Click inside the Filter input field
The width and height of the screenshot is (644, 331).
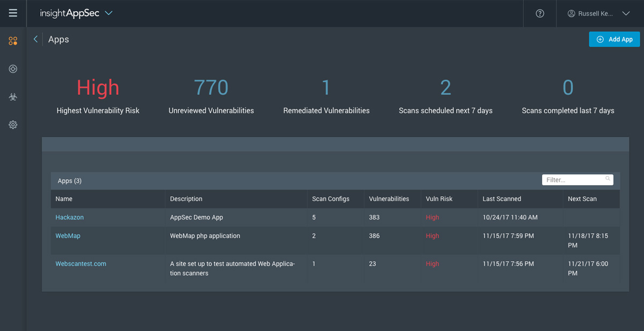click(x=577, y=180)
